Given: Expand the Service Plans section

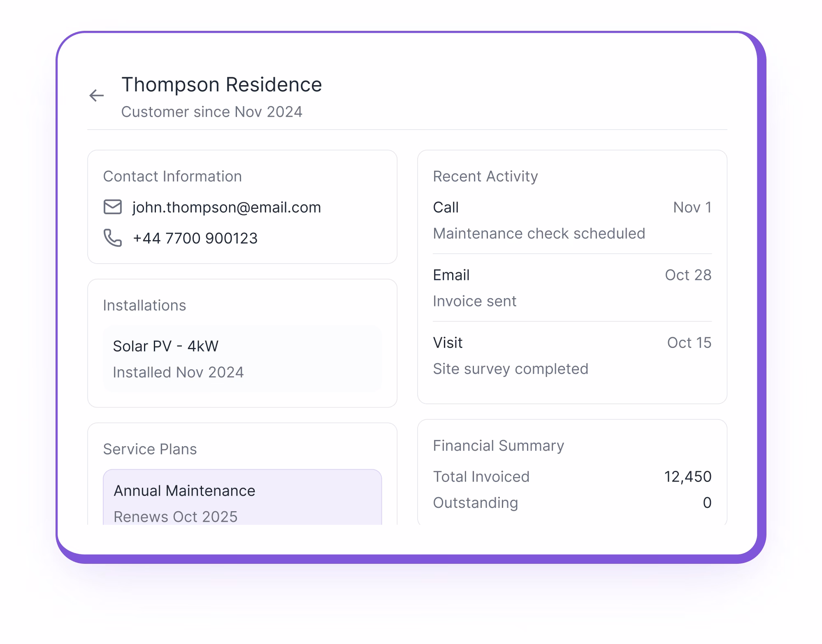Looking at the screenshot, I should coord(150,449).
